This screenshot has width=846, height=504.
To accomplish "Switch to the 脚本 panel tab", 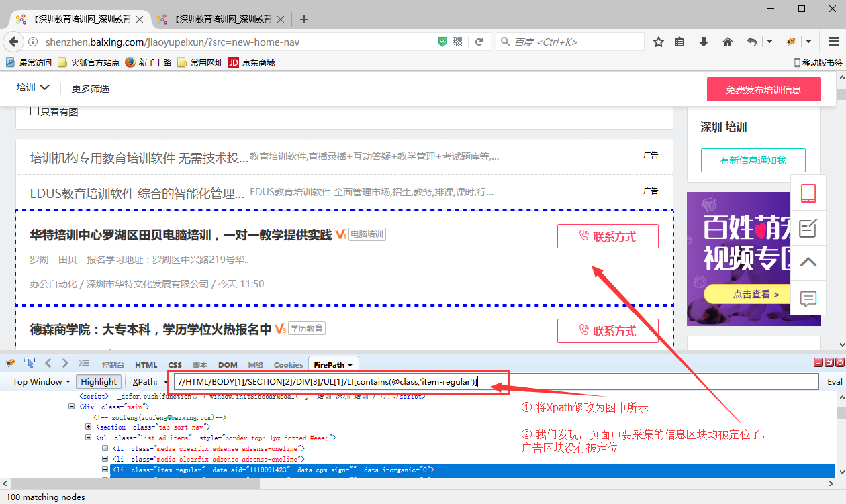I will pyautogui.click(x=200, y=365).
